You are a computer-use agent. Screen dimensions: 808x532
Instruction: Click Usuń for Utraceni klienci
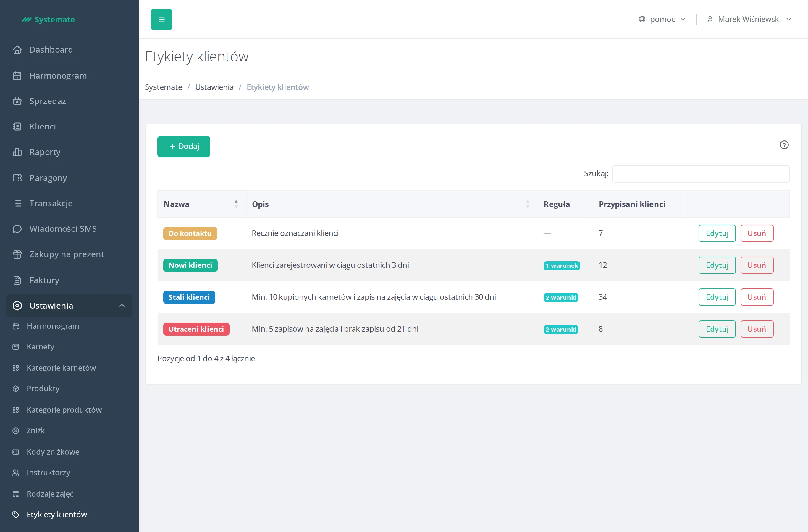point(757,329)
